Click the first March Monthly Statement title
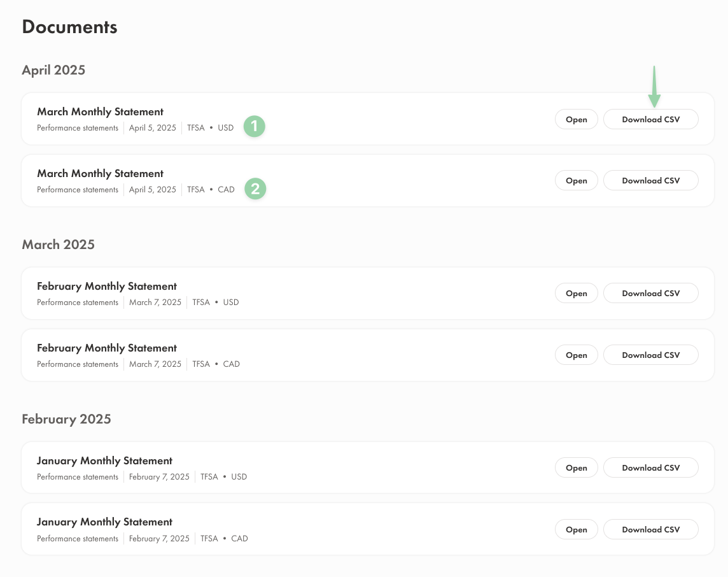 pos(100,112)
